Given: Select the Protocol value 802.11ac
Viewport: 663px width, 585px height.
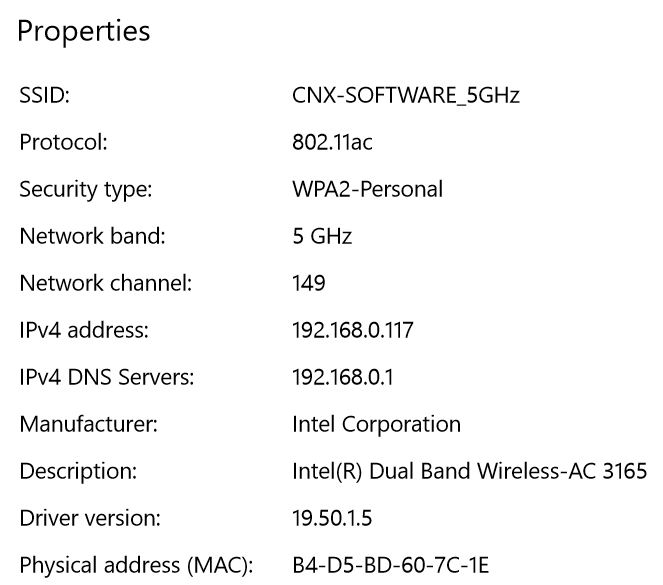Looking at the screenshot, I should (332, 142).
